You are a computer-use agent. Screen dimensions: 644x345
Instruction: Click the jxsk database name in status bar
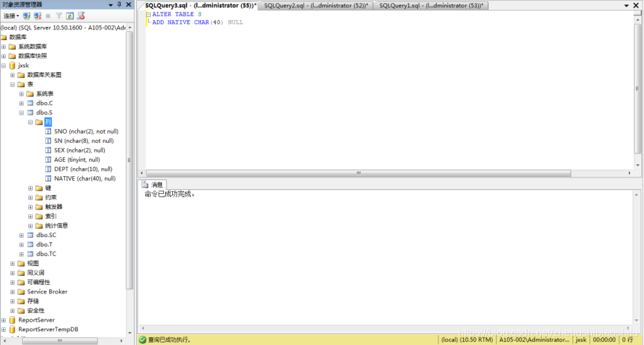click(x=580, y=340)
